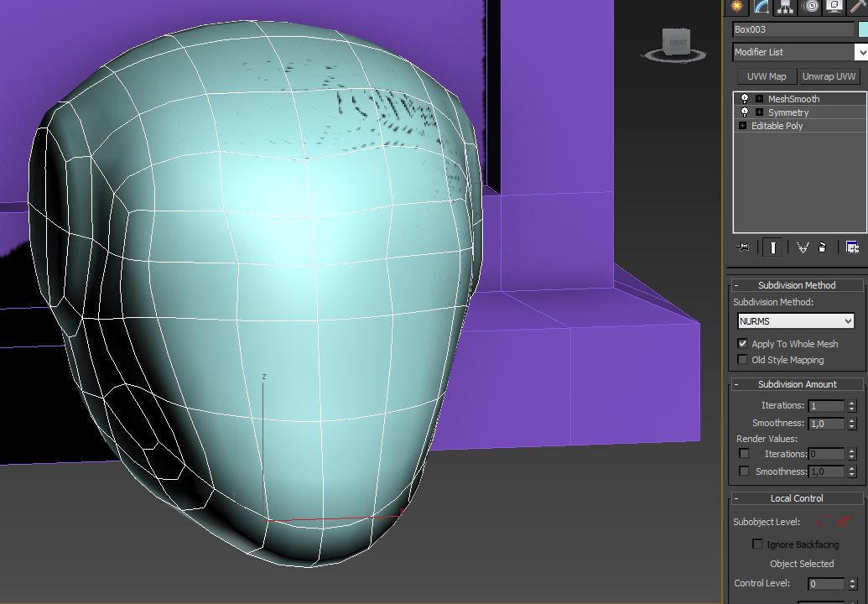Click the Pin Stack icon
This screenshot has height=604, width=868.
coord(742,247)
